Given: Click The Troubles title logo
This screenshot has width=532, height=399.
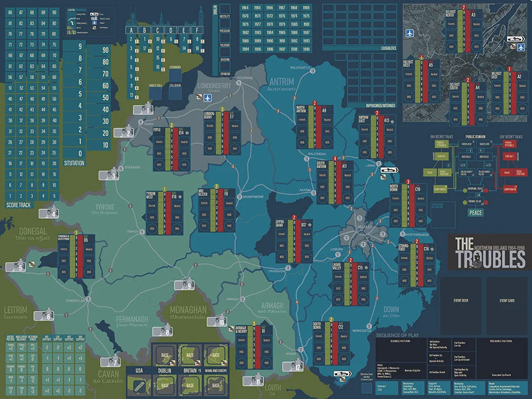Looking at the screenshot, I should coord(489,252).
